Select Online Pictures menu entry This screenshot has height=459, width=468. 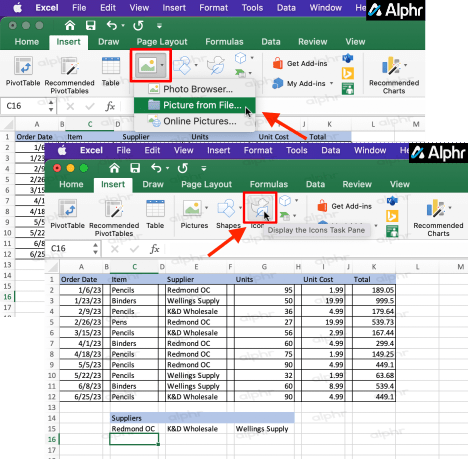(195, 121)
